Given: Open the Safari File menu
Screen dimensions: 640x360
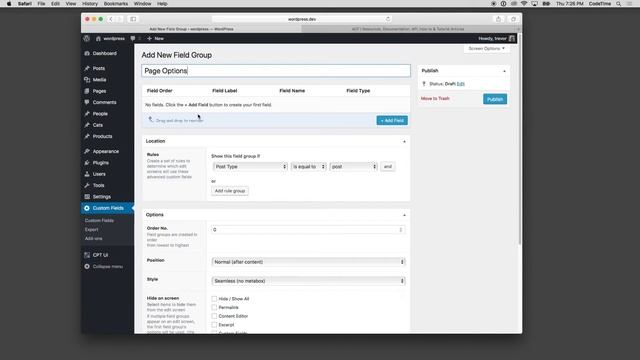Looking at the screenshot, I should pos(41,4).
